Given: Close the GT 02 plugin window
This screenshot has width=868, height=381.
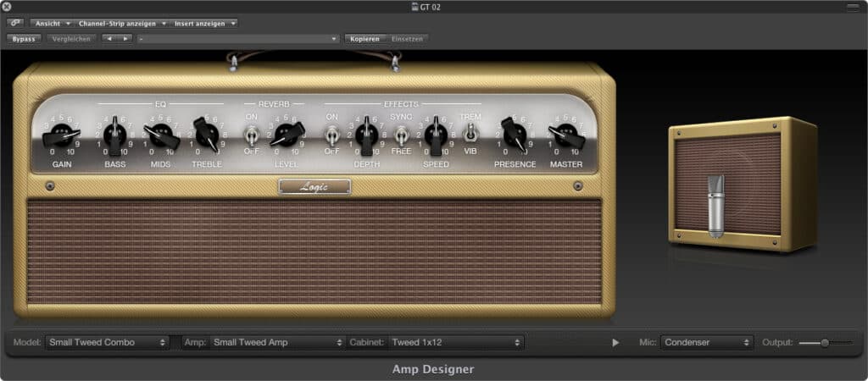Looking at the screenshot, I should [x=7, y=7].
